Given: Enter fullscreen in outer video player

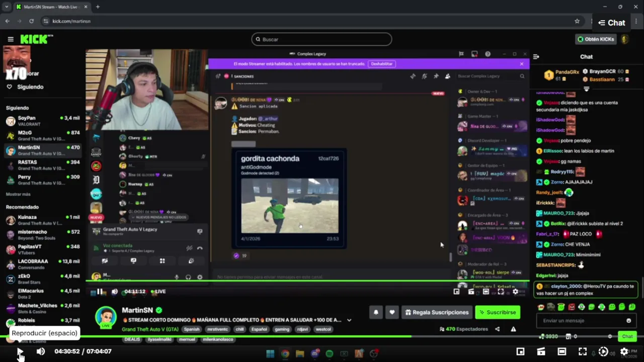Looking at the screenshot, I should pos(582,351).
